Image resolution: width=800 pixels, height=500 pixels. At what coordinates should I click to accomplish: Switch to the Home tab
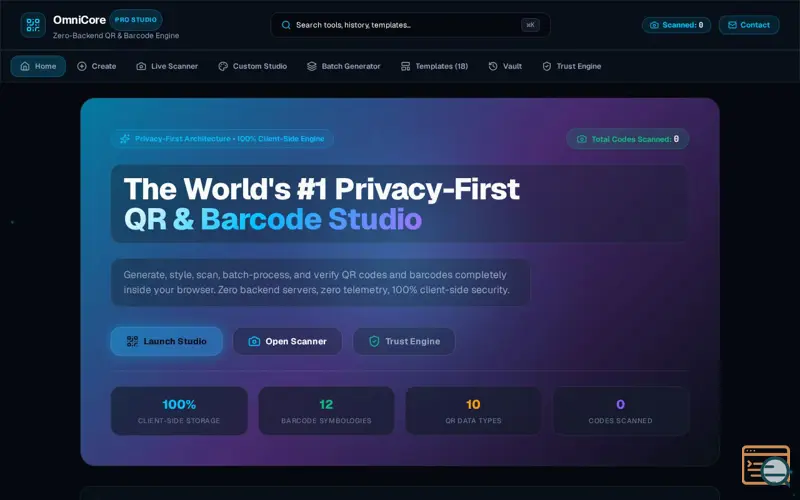tap(38, 66)
